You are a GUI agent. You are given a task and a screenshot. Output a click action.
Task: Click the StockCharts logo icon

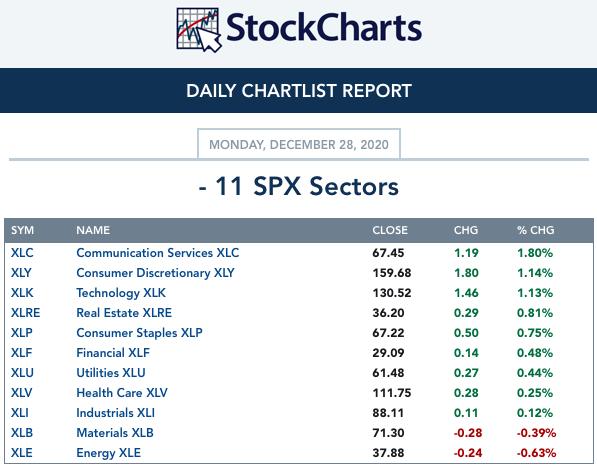pyautogui.click(x=198, y=30)
